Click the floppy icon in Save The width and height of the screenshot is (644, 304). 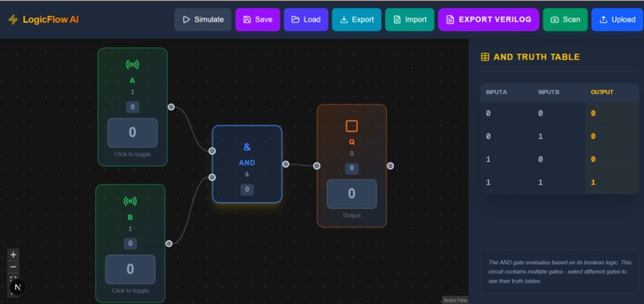tap(247, 20)
